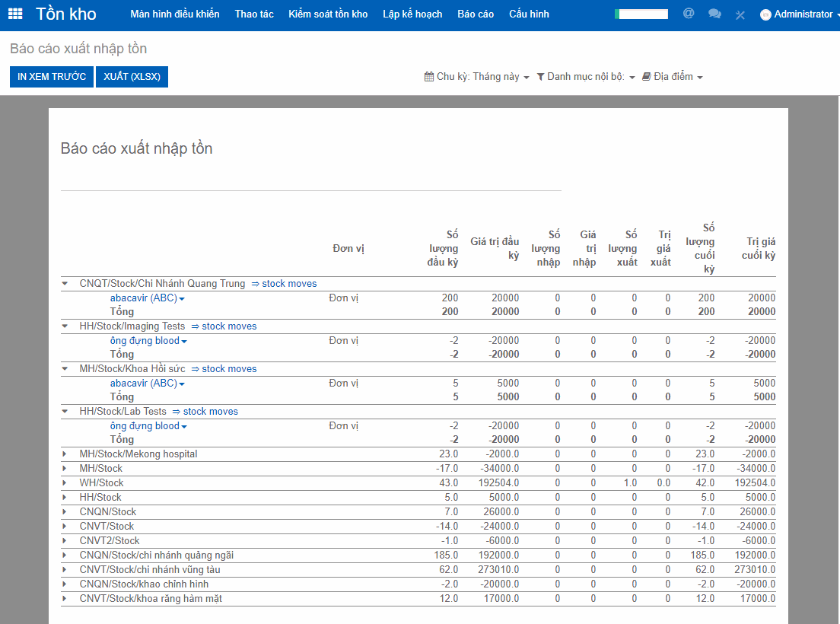Open the Báo cáo menu
This screenshot has width=840, height=624.
476,14
